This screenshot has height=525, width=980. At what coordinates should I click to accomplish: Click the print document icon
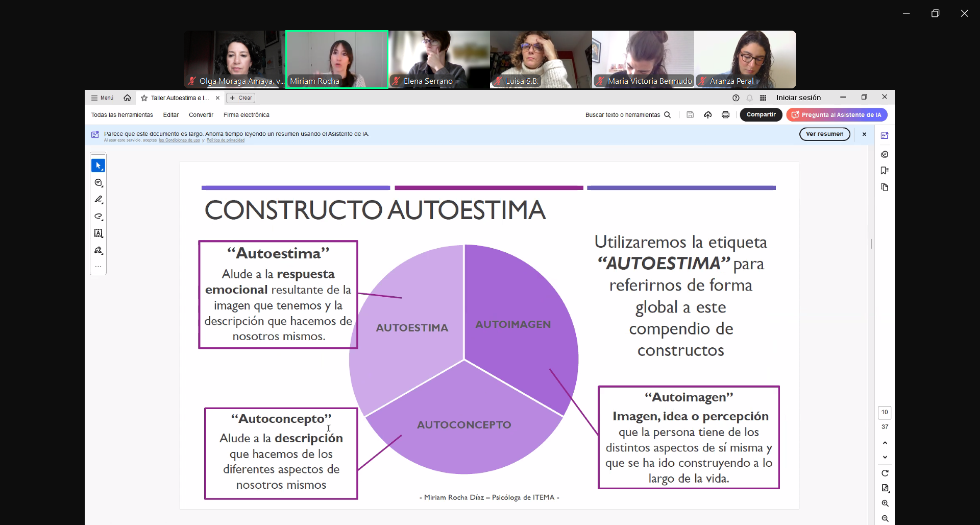(x=725, y=115)
